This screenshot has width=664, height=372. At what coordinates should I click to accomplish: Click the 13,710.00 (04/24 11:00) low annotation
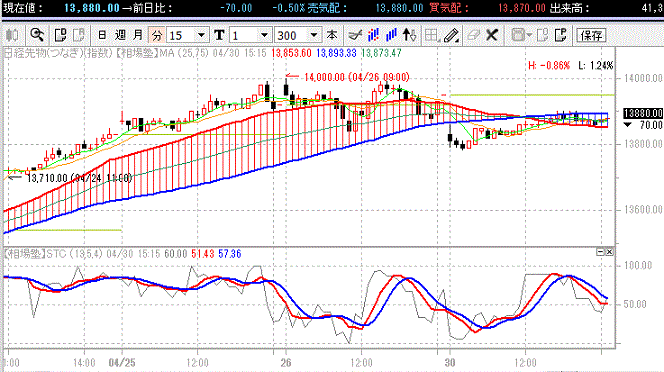pyautogui.click(x=79, y=178)
